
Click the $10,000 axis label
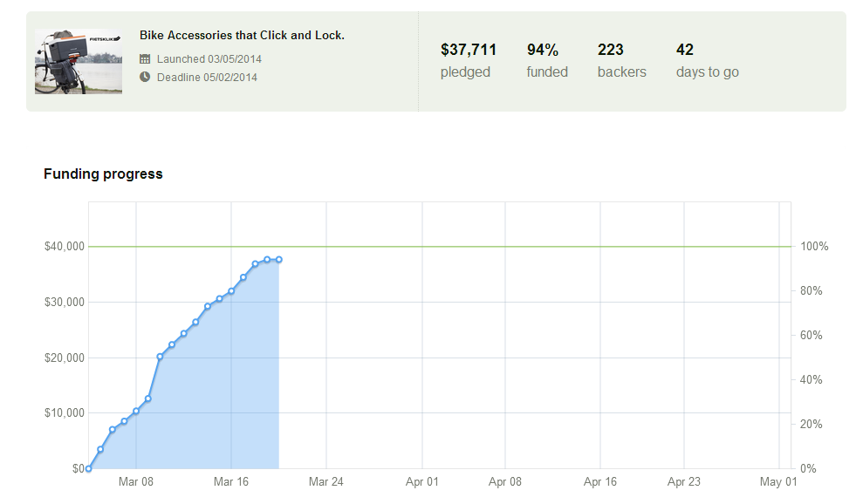(65, 413)
